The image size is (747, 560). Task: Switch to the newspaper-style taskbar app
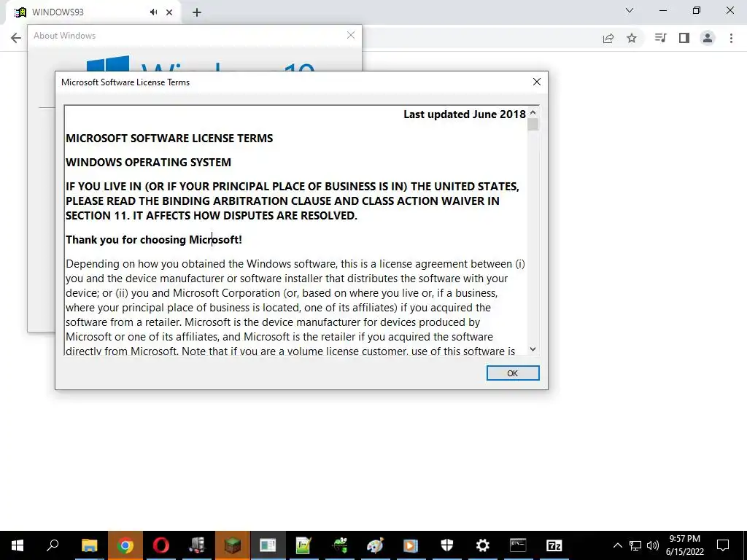pyautogui.click(x=268, y=545)
